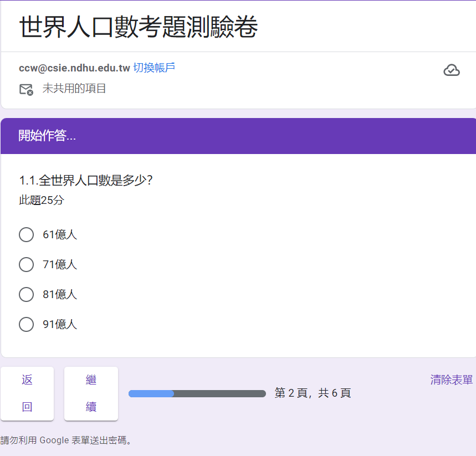Viewport: 476px width, 456px height.
Task: Click the envelope not-shared icon
Action: (x=26, y=89)
